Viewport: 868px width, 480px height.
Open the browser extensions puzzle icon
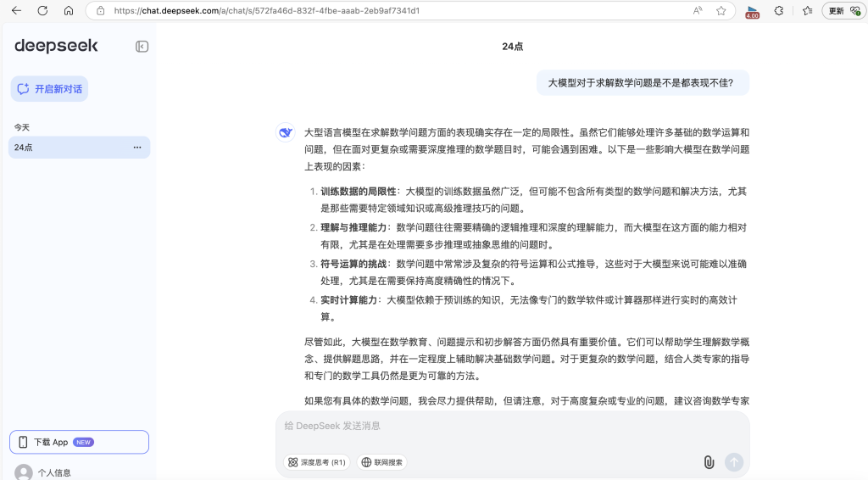click(779, 10)
